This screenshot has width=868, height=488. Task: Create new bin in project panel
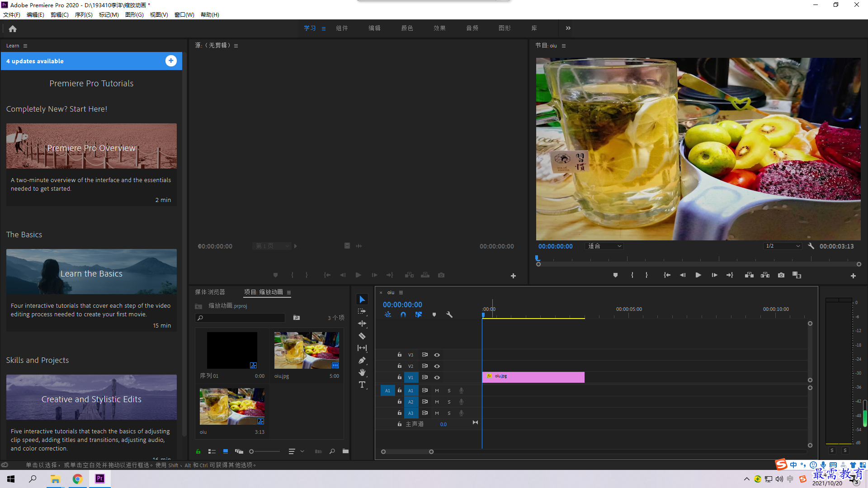coord(345,451)
